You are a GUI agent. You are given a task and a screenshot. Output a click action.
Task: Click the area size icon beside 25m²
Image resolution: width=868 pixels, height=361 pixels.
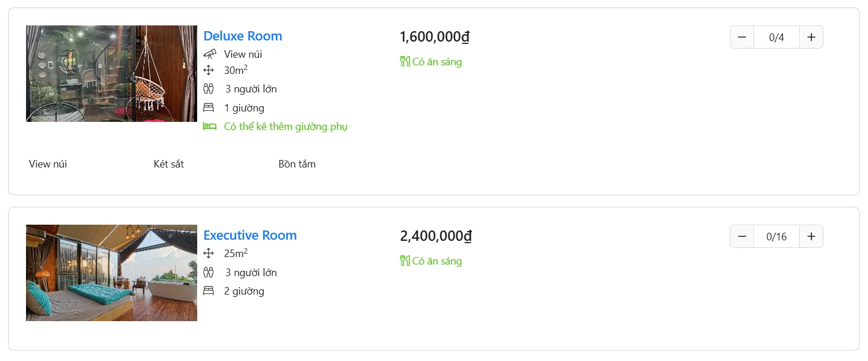(209, 254)
